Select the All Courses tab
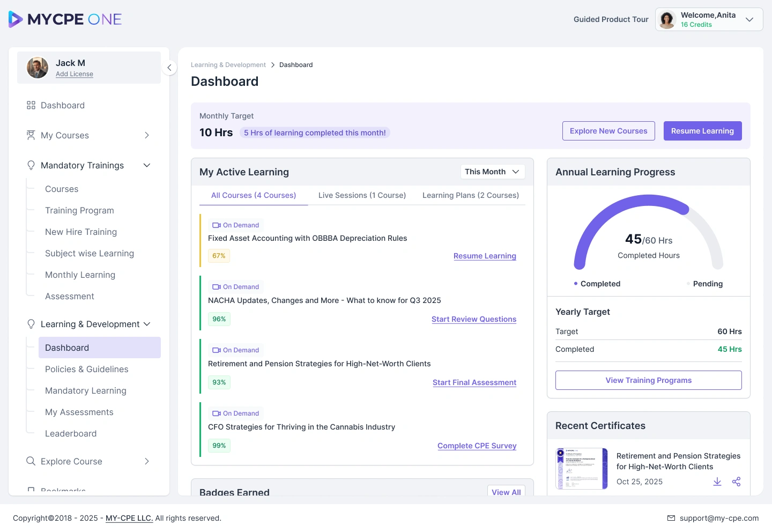 click(254, 195)
